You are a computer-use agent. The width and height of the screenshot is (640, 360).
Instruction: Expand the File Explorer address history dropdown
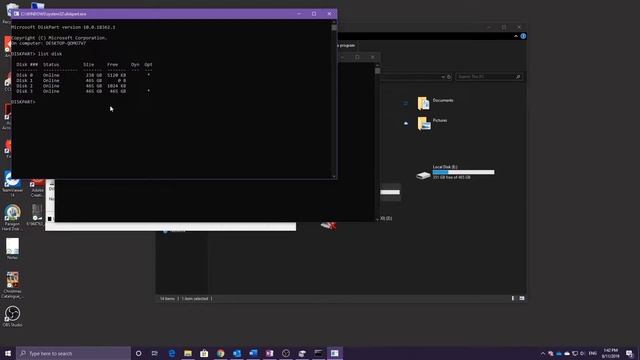pyautogui.click(x=443, y=77)
